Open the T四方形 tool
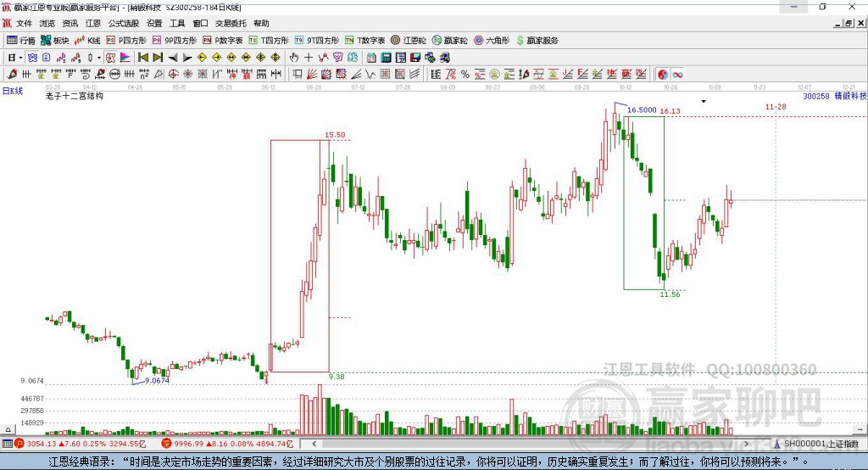Image resolution: width=868 pixels, height=470 pixels. [x=269, y=41]
